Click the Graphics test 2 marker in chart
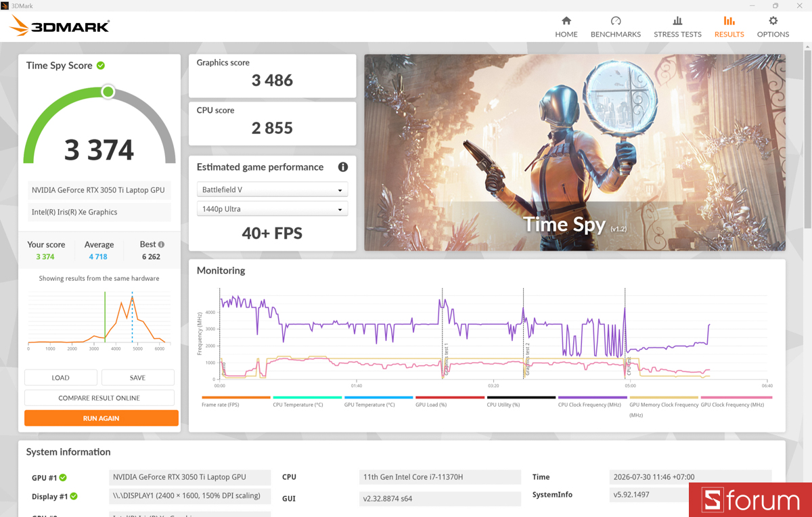The image size is (812, 517). [527, 359]
